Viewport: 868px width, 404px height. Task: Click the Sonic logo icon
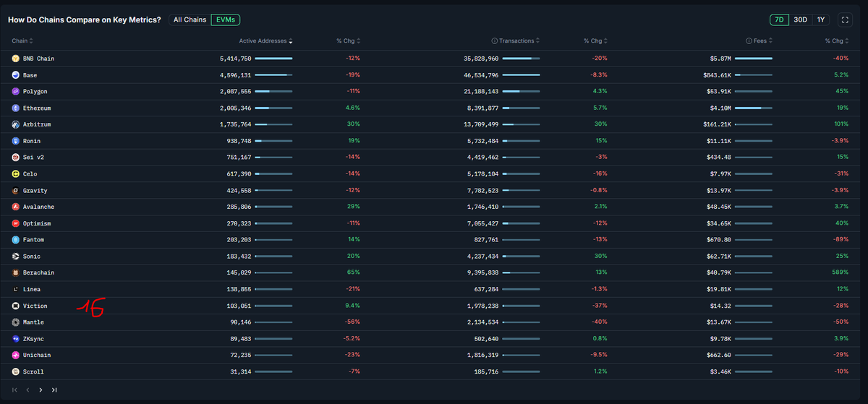point(15,257)
